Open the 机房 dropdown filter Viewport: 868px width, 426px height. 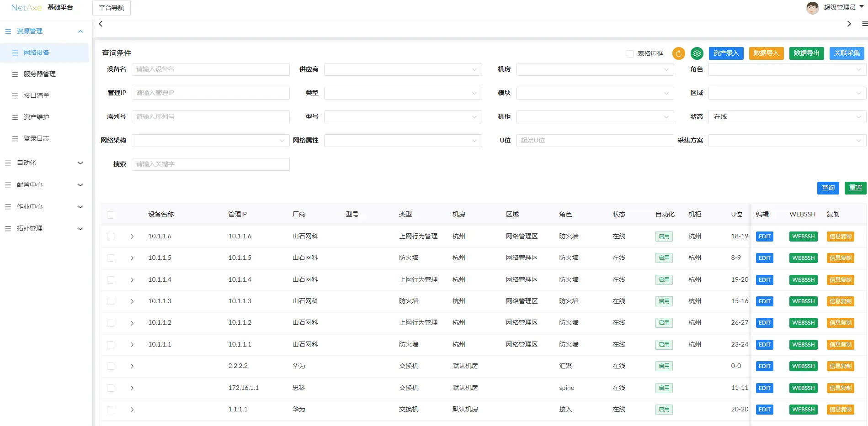595,69
